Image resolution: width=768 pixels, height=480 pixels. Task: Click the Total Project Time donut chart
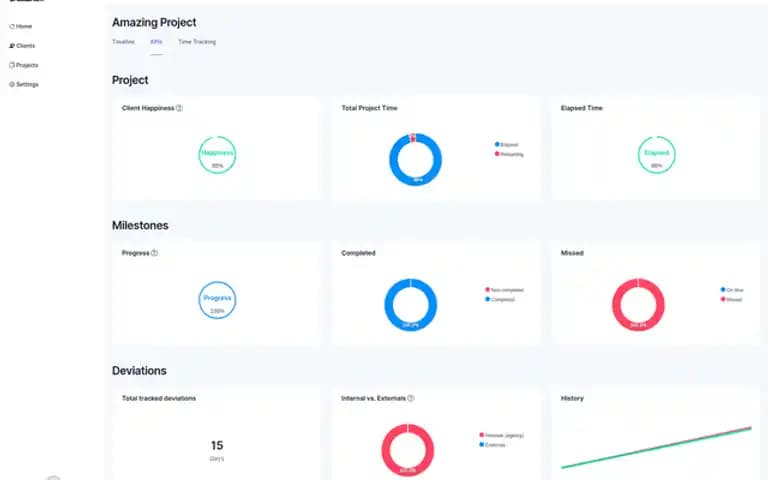click(x=415, y=159)
